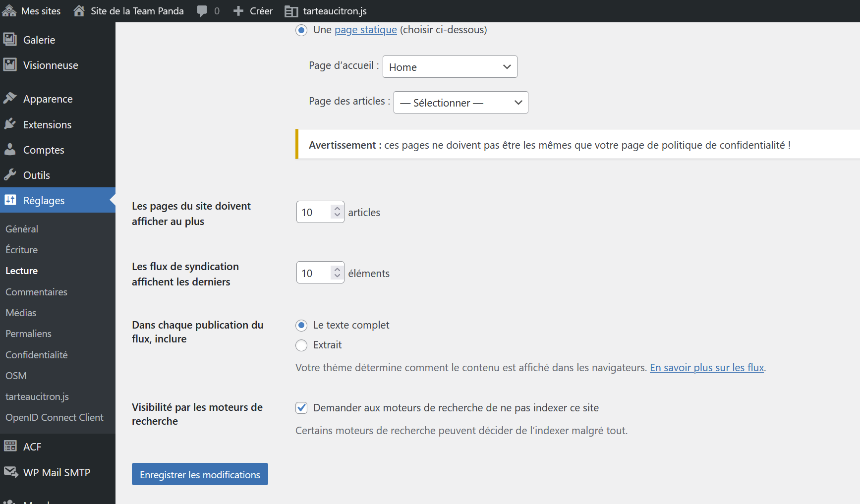Click the plus icon next to Créer
The width and height of the screenshot is (860, 504).
(x=238, y=11)
